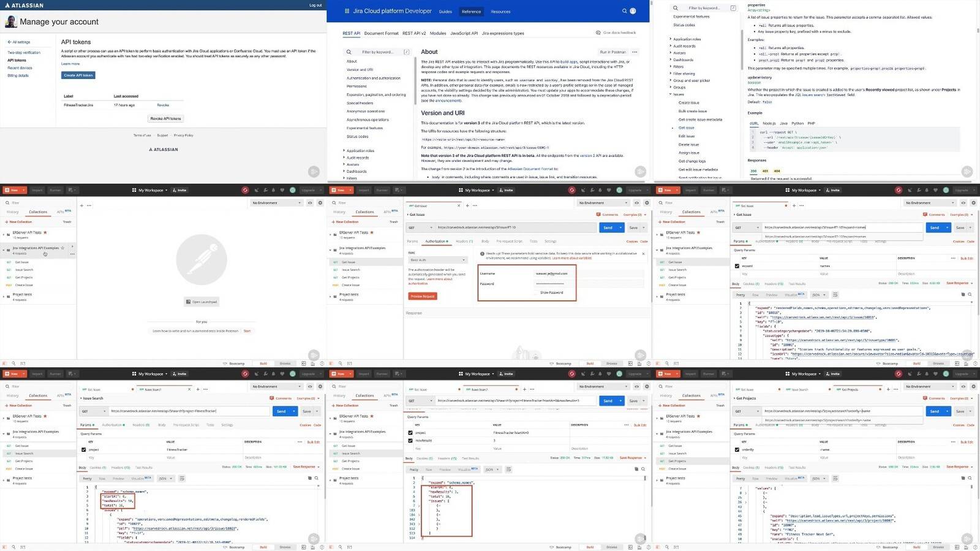980x551 pixels.
Task: Close the Issue Search tab in the single-param Issue Search panel
Action: click(x=190, y=389)
